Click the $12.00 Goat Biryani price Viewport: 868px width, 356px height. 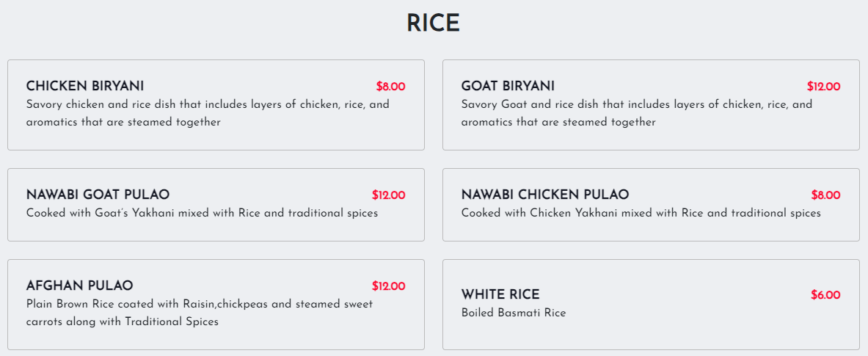[x=823, y=87]
